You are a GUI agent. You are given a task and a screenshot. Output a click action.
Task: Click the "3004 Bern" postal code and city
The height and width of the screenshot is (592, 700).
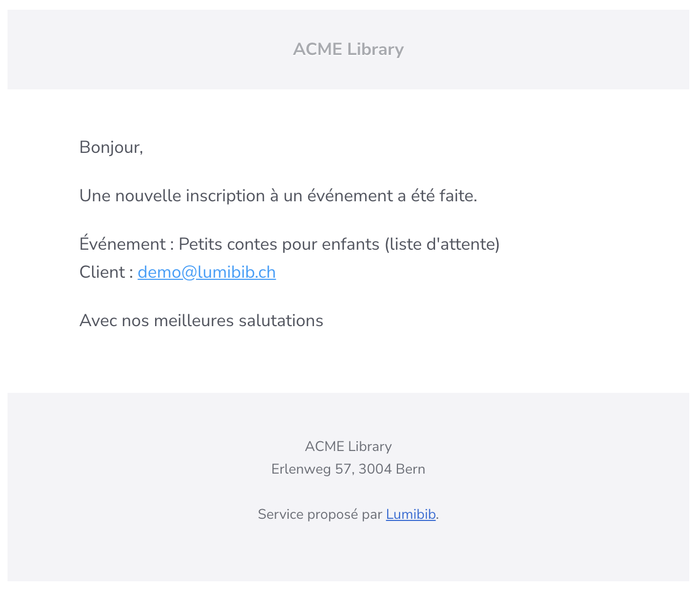pyautogui.click(x=391, y=469)
